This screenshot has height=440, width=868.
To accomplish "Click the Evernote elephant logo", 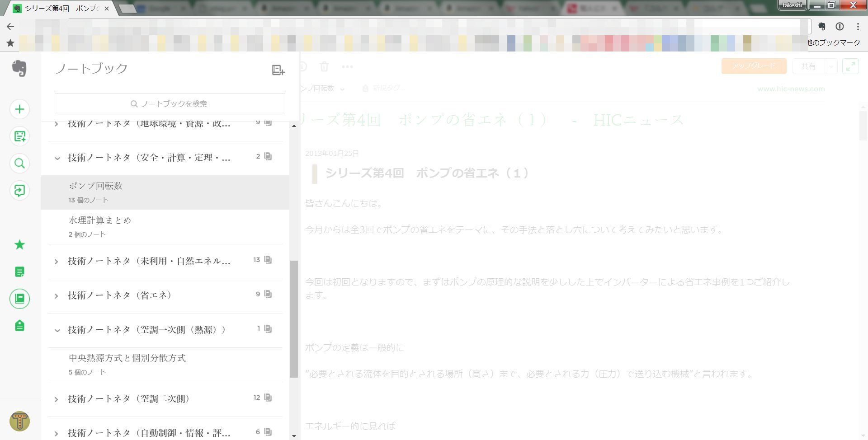I will click(19, 68).
